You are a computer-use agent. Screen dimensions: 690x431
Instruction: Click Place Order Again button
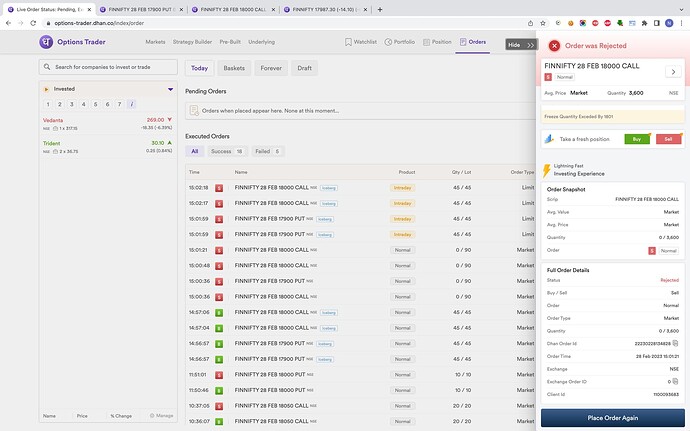(613, 418)
